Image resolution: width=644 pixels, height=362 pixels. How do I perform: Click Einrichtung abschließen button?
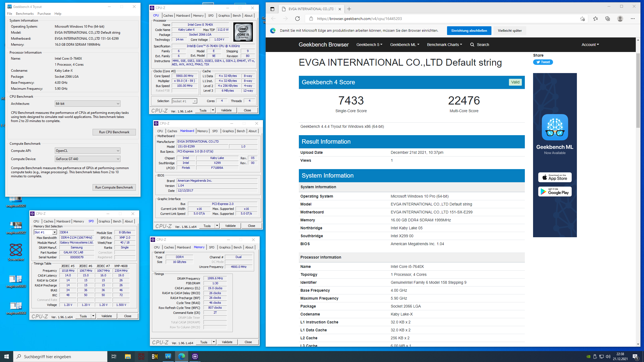[469, 31]
